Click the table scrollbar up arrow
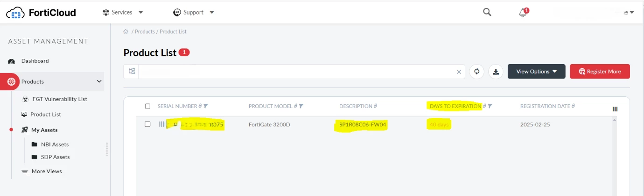Screen dimensions: 644x196 [614, 120]
